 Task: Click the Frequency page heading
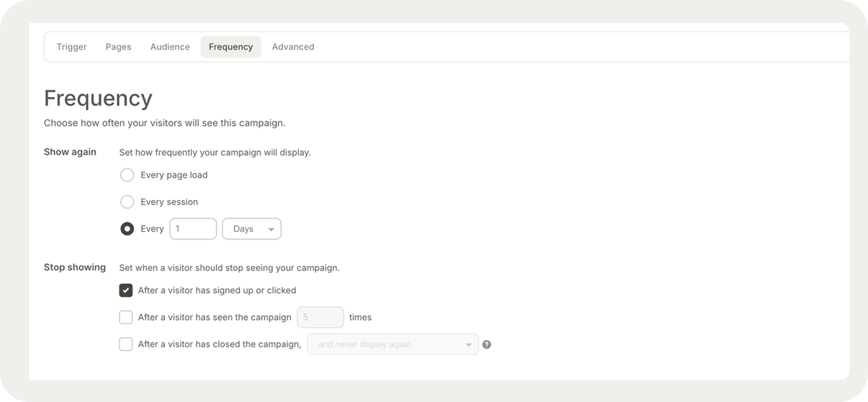point(98,99)
